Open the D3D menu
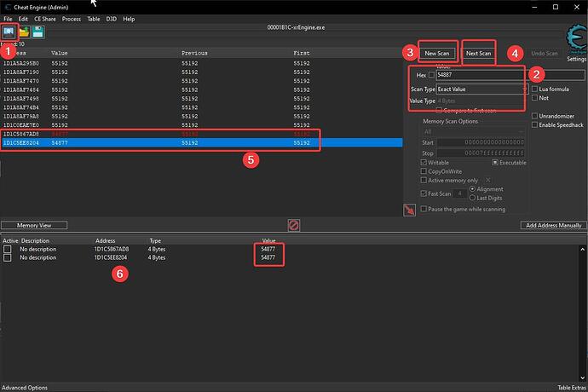This screenshot has height=392, width=588. coord(112,19)
